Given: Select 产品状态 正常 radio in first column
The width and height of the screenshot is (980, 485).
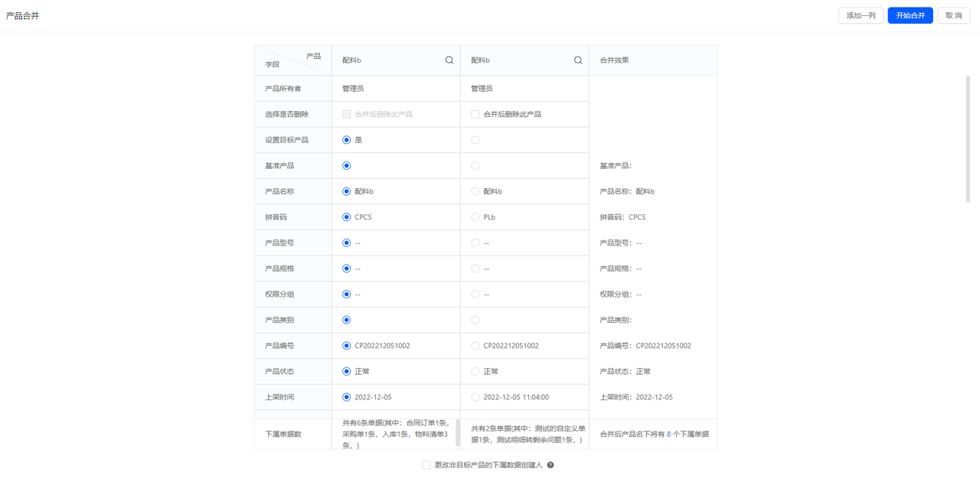Looking at the screenshot, I should coord(347,372).
